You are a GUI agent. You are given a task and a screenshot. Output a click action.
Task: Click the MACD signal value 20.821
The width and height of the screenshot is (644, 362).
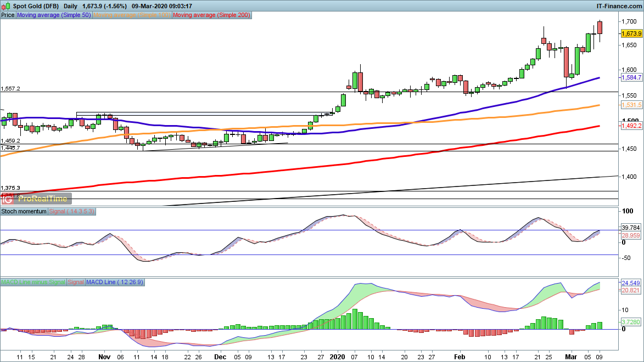tap(631, 290)
